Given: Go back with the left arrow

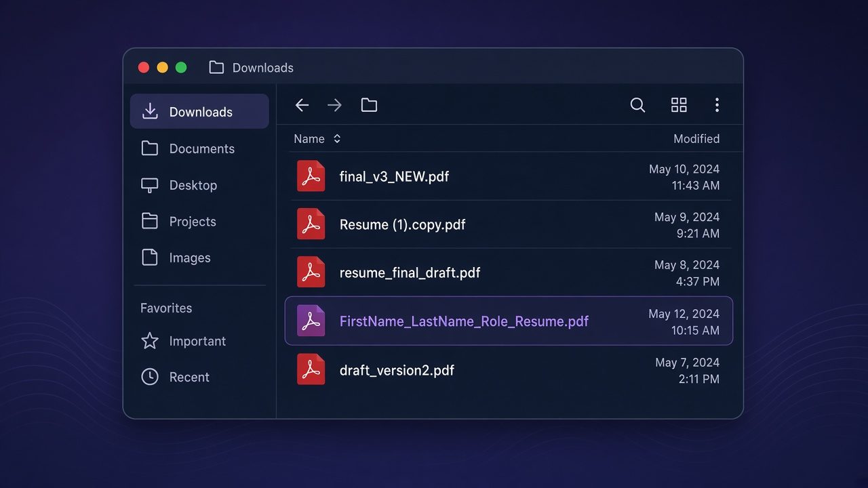Looking at the screenshot, I should [302, 105].
